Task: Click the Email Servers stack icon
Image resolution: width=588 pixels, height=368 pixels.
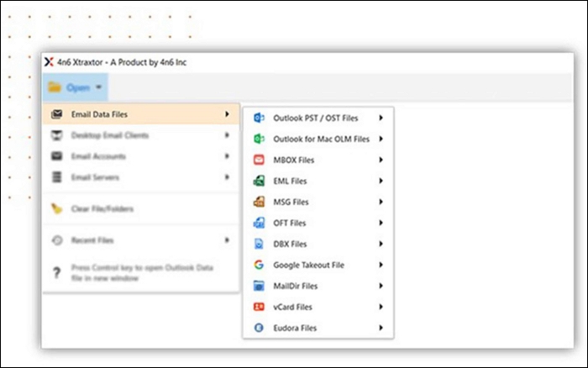Action: click(56, 176)
